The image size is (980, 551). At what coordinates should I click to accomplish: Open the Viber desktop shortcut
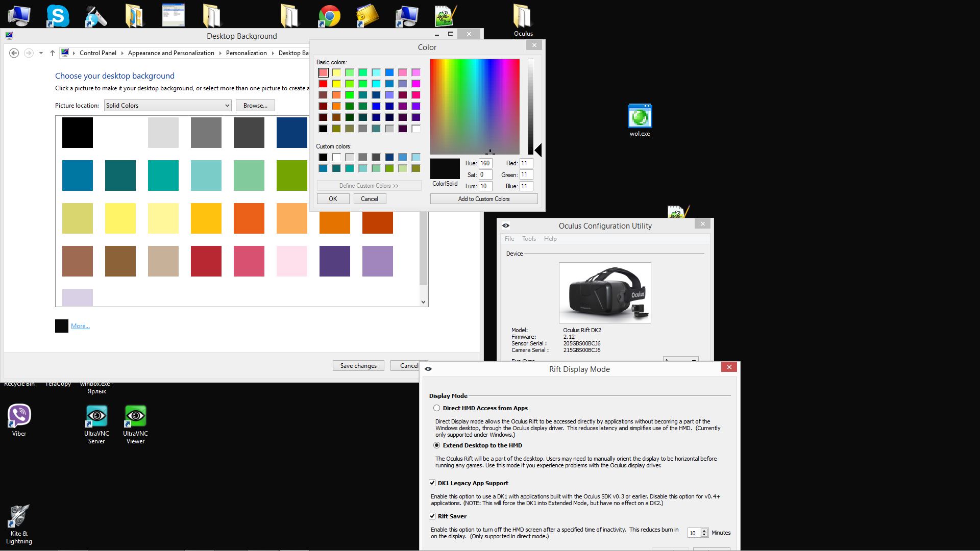point(19,420)
